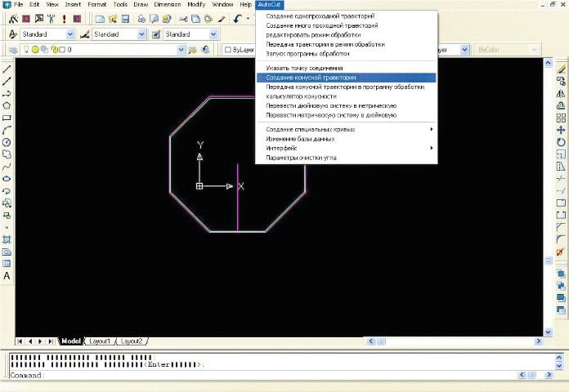
Task: Click the Undo arrow icon
Action: point(238,19)
